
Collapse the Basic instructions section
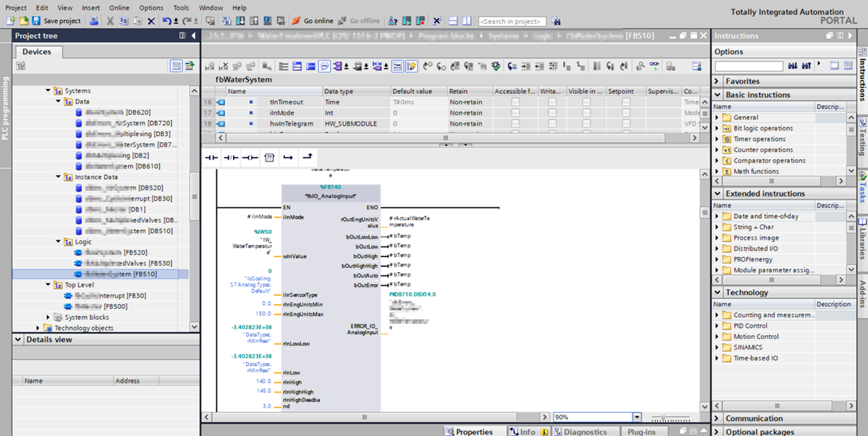tap(718, 95)
